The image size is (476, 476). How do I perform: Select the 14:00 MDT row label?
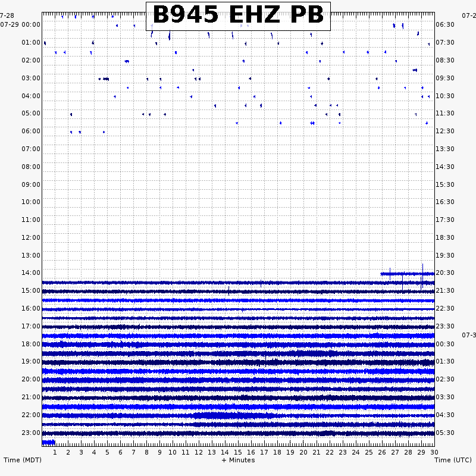click(31, 273)
